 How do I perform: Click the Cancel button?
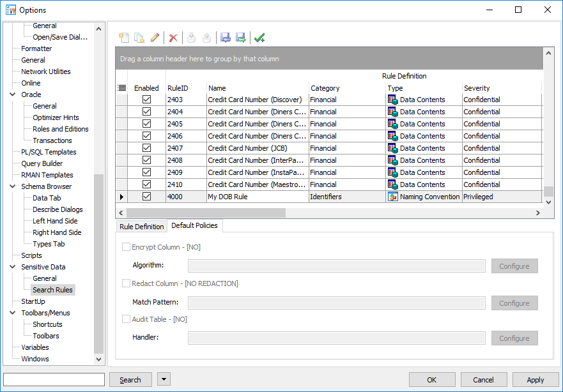click(484, 379)
